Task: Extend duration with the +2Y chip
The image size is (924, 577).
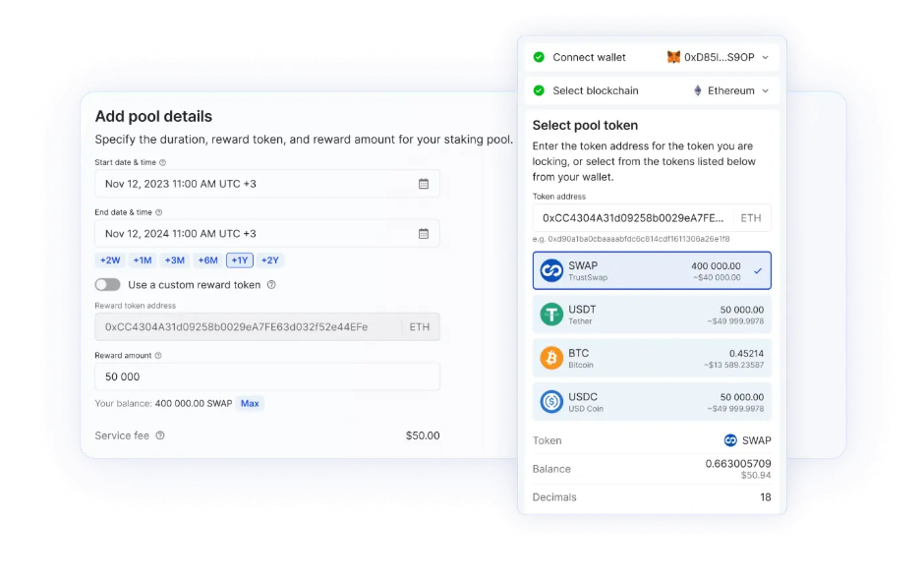Action: [271, 260]
